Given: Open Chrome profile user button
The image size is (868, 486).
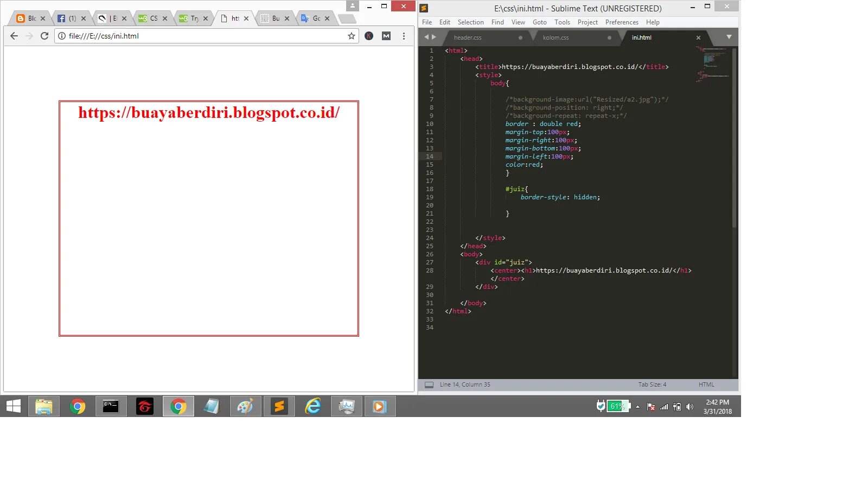Looking at the screenshot, I should [x=353, y=6].
